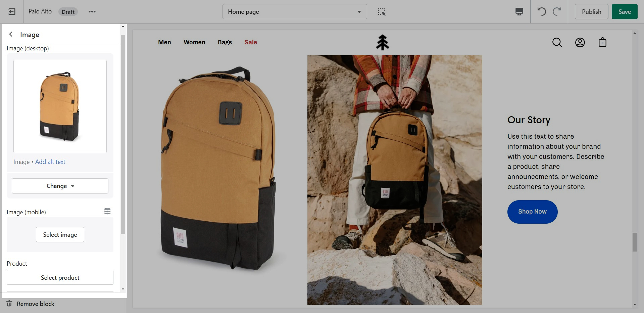Click the desktop image backpack thumbnail
644x313 pixels.
pyautogui.click(x=60, y=106)
